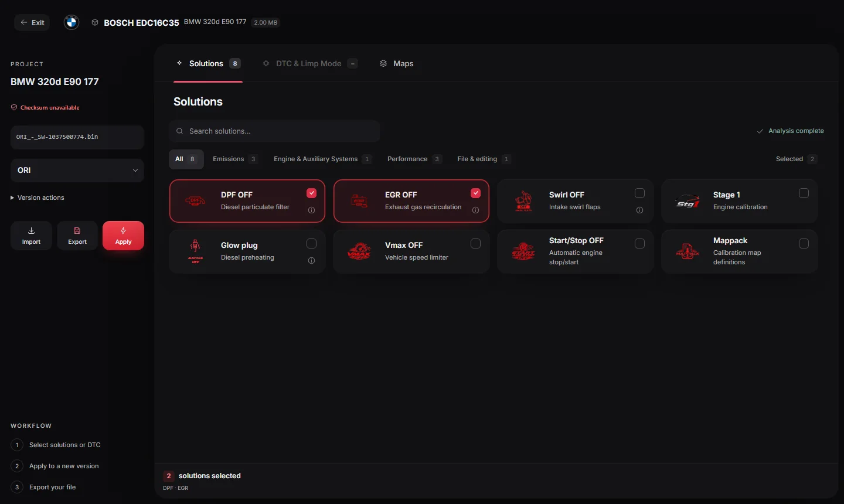
Task: Click the Mappack icon
Action: coord(688,251)
